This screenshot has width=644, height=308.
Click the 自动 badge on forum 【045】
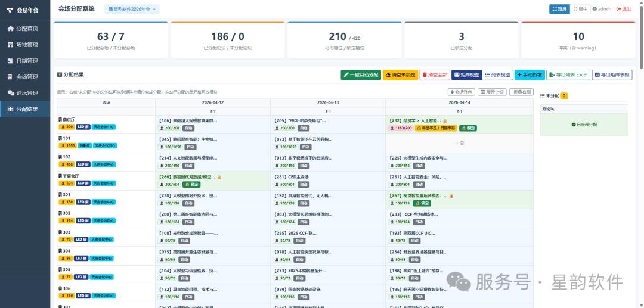[190, 147]
